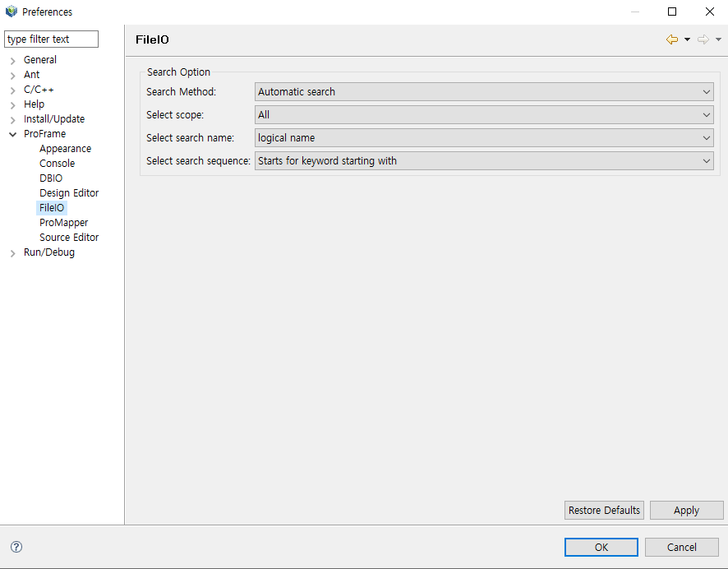The height and width of the screenshot is (569, 728).
Task: Click the forward navigation arrow icon
Action: [x=703, y=39]
